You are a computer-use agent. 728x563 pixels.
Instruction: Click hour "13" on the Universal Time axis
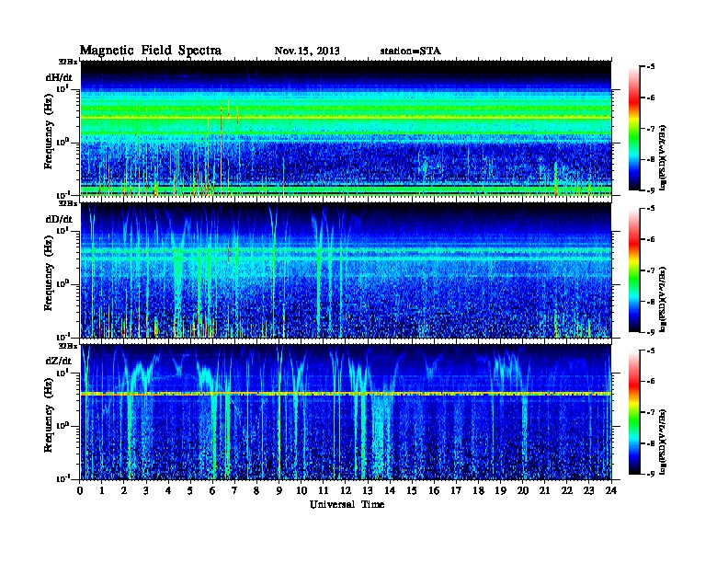(x=368, y=490)
